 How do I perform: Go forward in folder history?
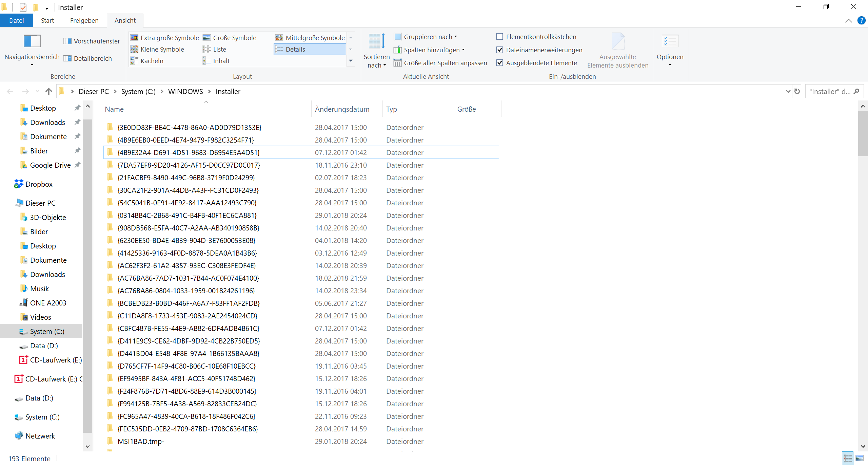25,91
